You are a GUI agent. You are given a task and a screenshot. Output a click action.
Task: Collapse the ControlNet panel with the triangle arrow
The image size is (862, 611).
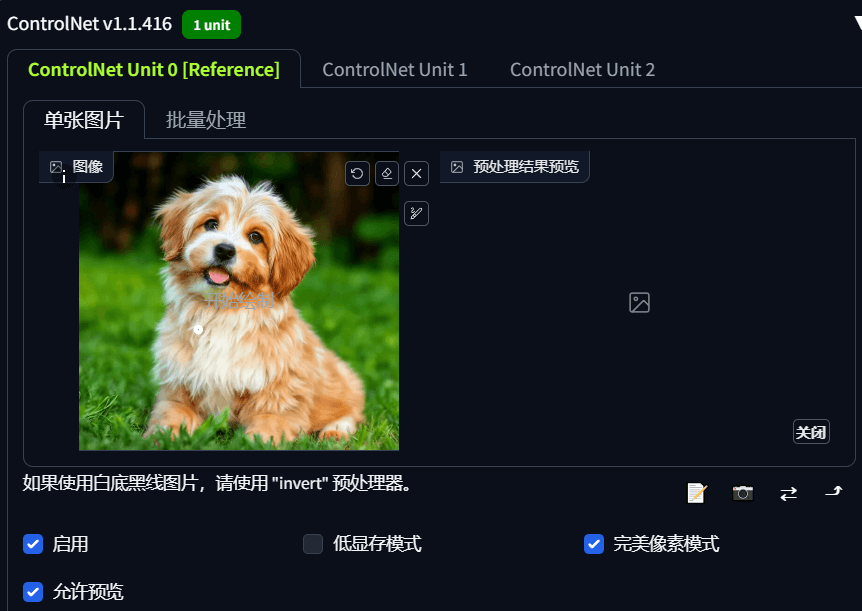click(x=858, y=24)
